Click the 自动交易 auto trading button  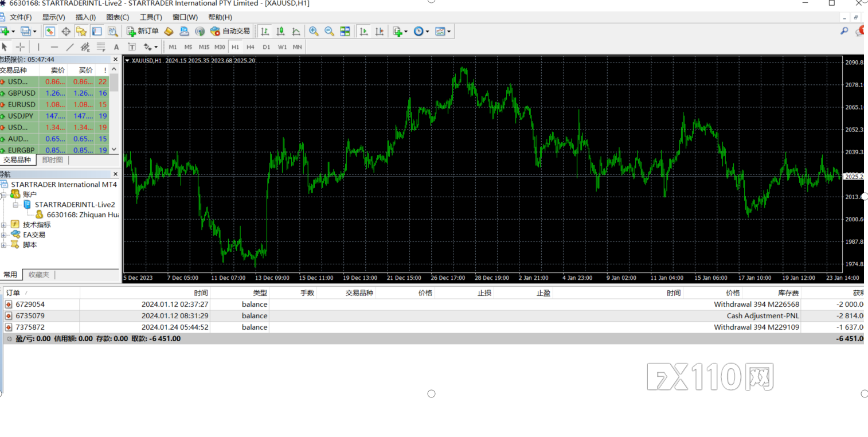click(230, 31)
